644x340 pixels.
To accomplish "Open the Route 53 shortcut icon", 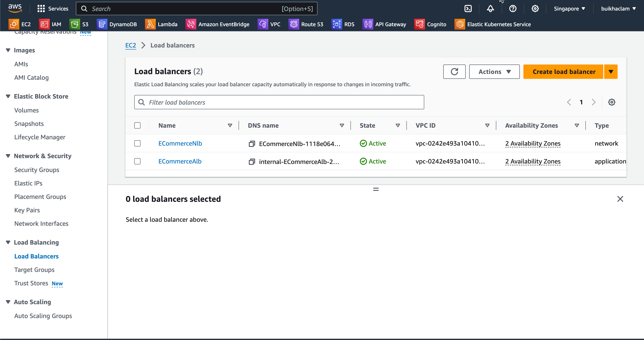I will (x=294, y=24).
